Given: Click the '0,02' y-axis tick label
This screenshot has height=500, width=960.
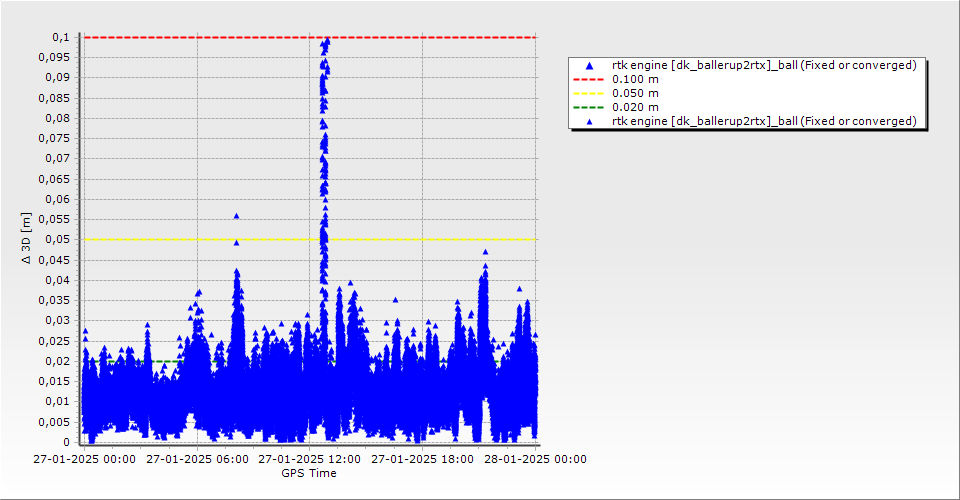Looking at the screenshot, I should click(x=58, y=361).
